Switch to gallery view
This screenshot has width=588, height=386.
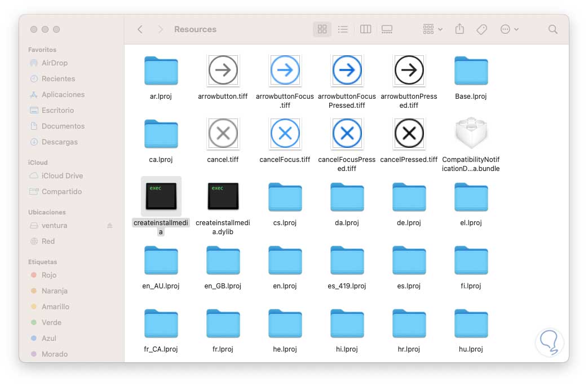(x=387, y=29)
